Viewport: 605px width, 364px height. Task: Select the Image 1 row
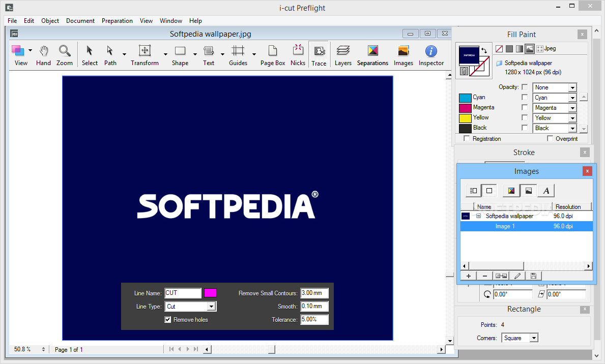(527, 226)
